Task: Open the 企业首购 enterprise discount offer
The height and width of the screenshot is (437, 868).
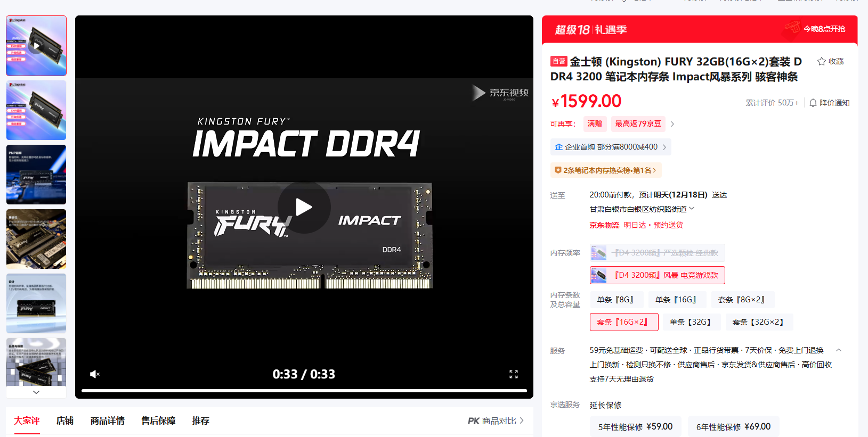Action: 611,147
